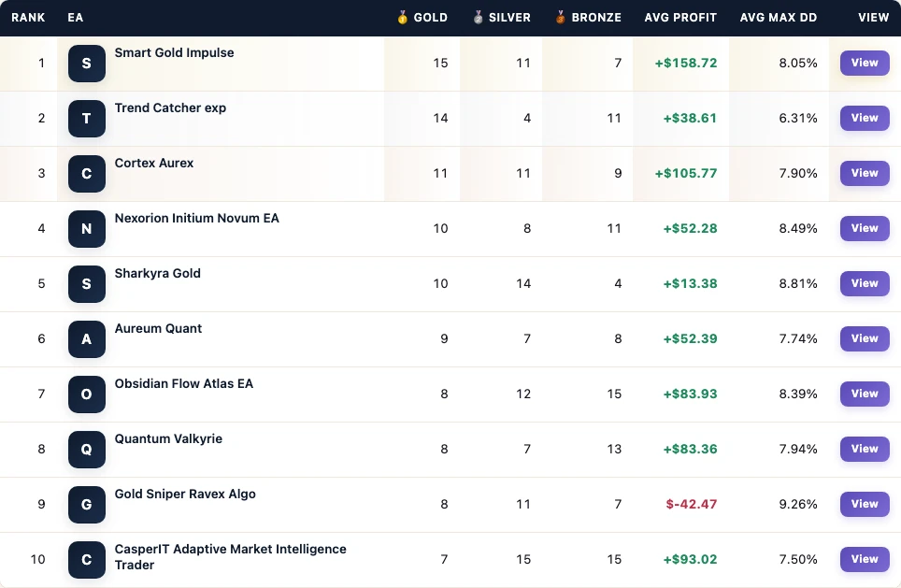Click the 8.39% max drawdown value
The height and width of the screenshot is (588, 901).
798,394
